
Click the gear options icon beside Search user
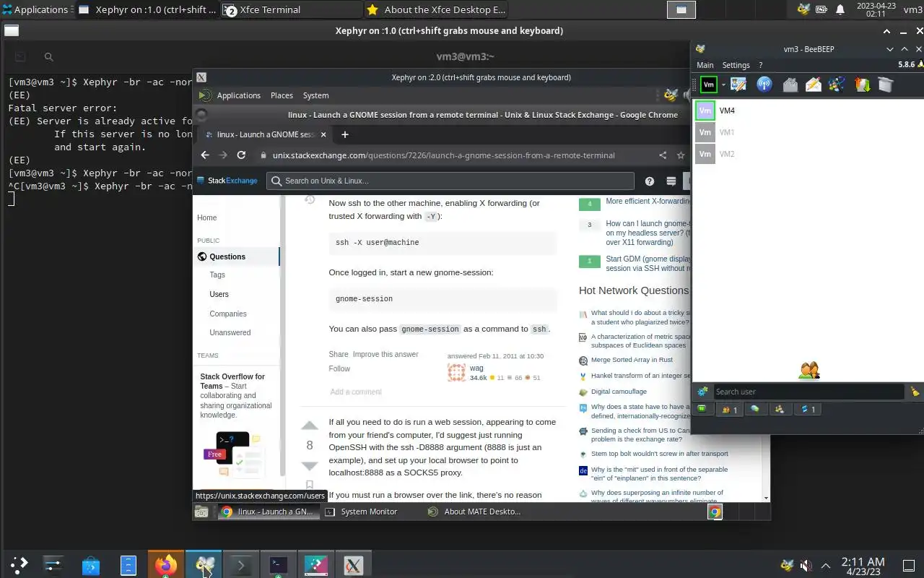pos(702,392)
